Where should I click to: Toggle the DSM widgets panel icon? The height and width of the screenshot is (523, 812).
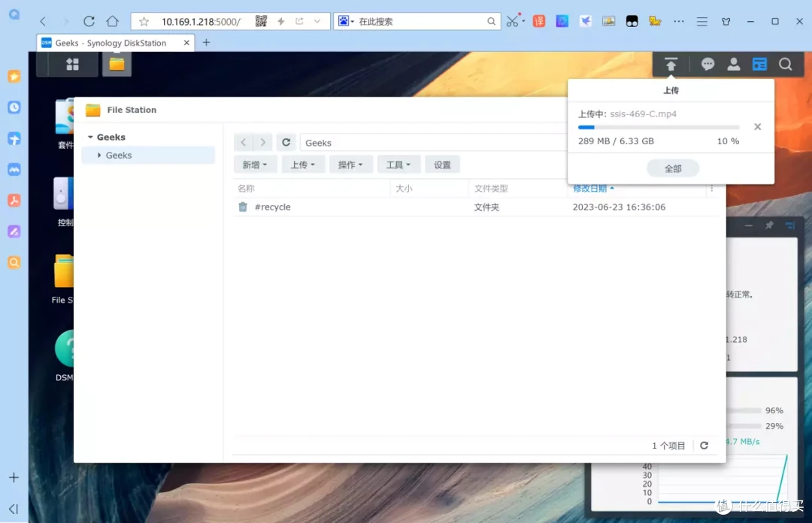coord(759,64)
